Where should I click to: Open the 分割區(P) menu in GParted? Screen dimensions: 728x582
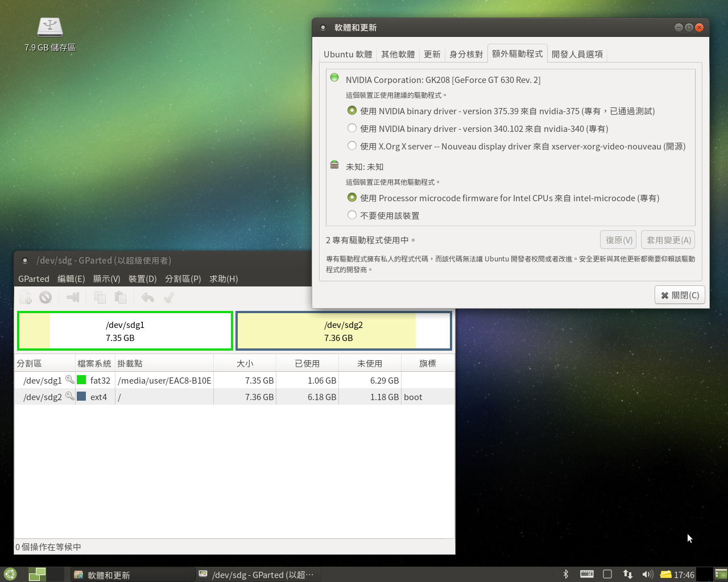tap(183, 278)
